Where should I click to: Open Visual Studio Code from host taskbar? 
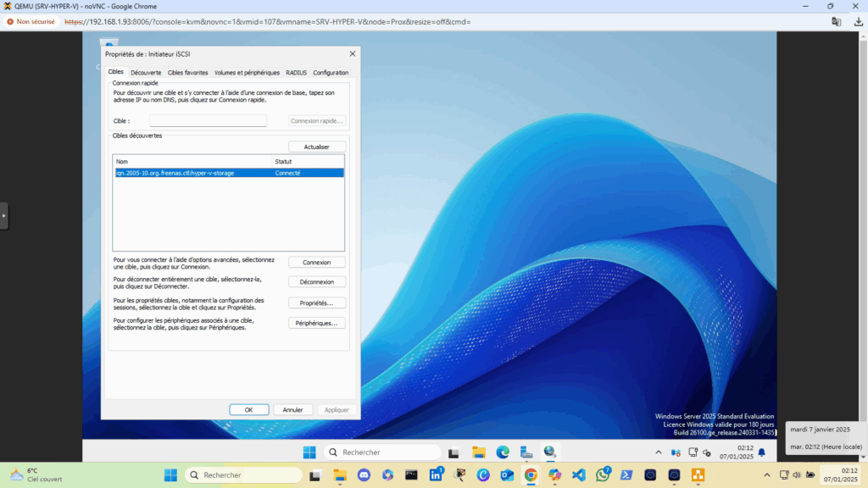click(x=578, y=475)
